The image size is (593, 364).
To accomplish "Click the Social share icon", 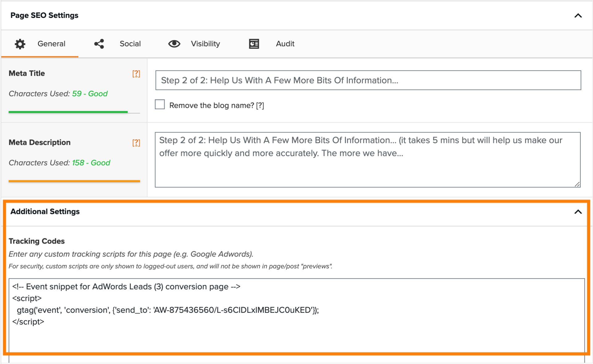I will 99,44.
